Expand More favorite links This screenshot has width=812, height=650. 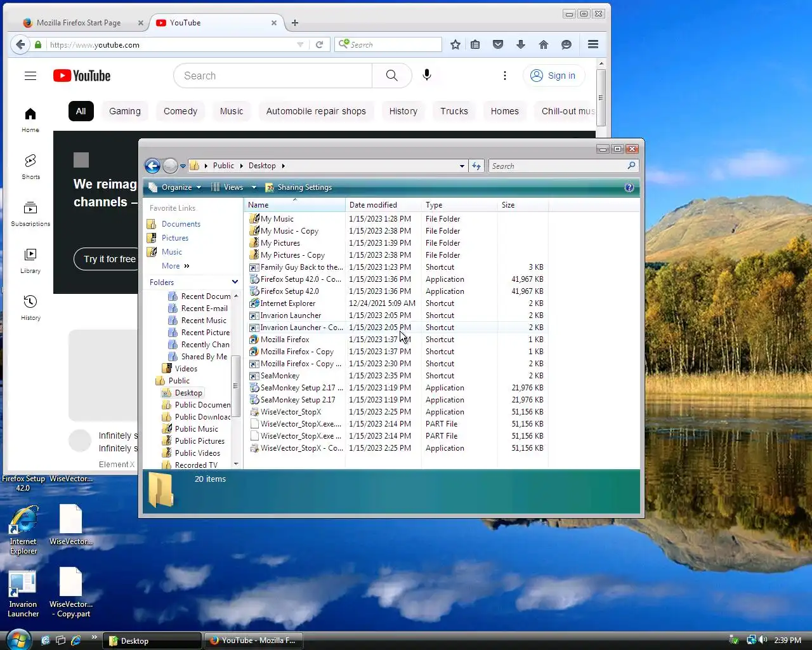point(176,266)
